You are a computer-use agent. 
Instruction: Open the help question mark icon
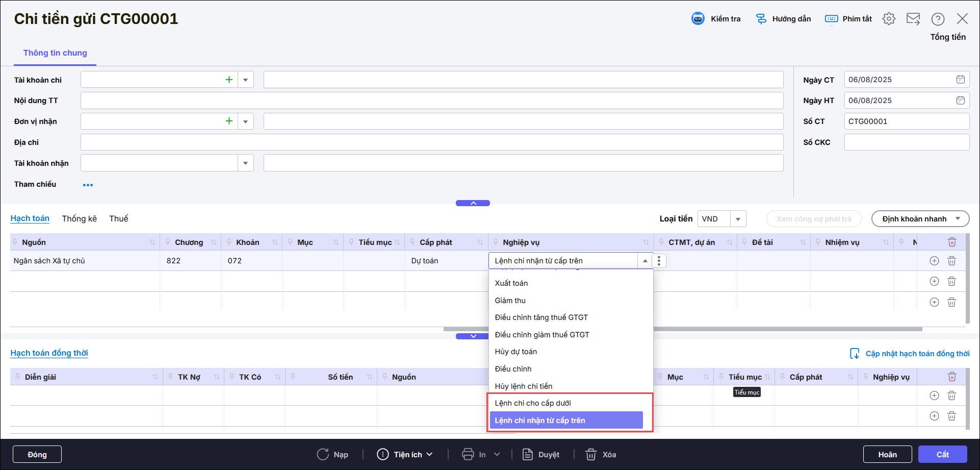coord(938,19)
